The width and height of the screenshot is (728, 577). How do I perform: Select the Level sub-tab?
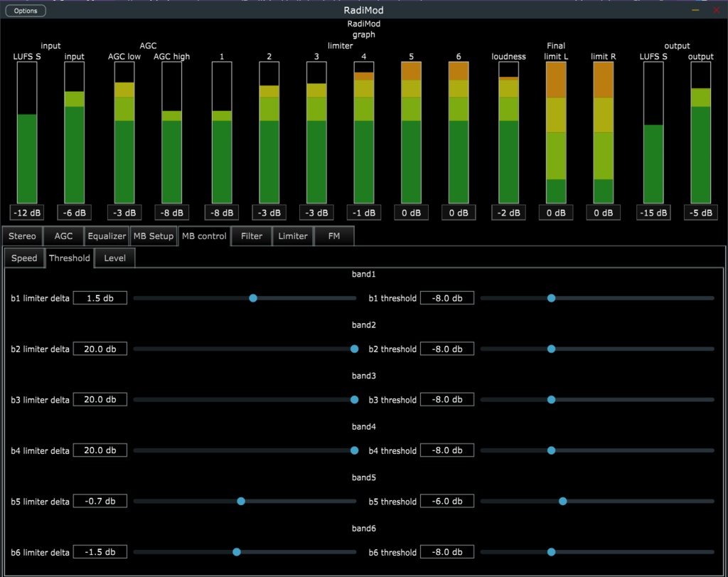click(x=114, y=258)
